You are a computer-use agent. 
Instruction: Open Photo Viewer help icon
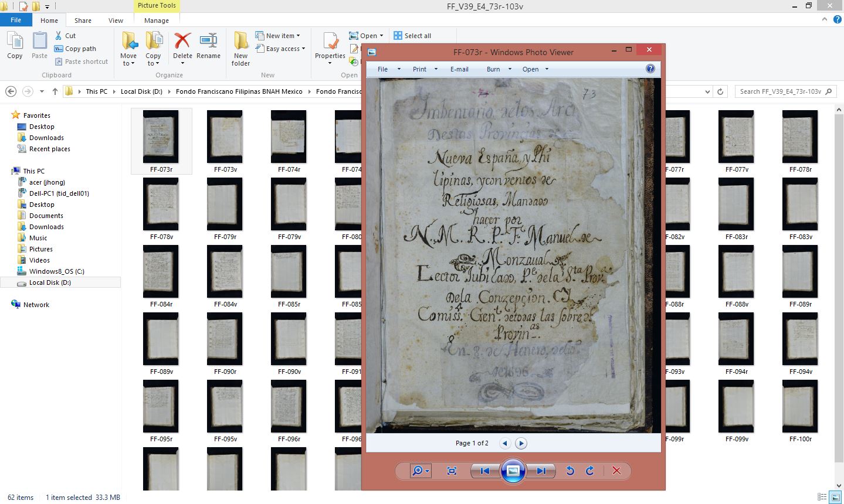[650, 69]
